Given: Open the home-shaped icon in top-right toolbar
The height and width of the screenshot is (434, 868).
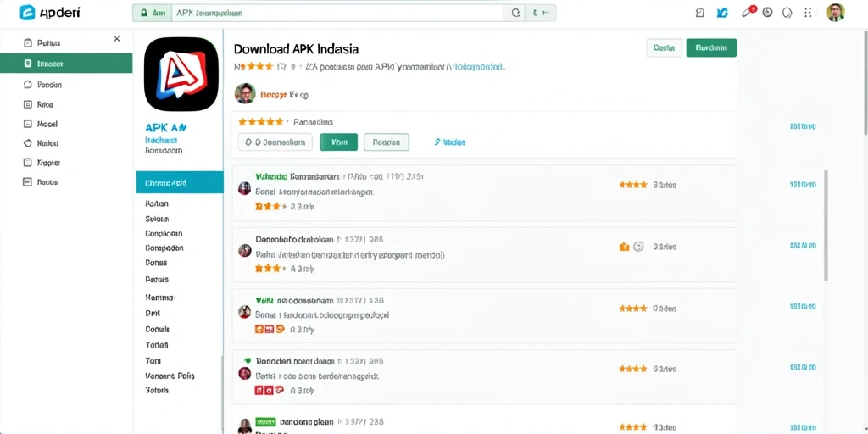Looking at the screenshot, I should (x=699, y=13).
